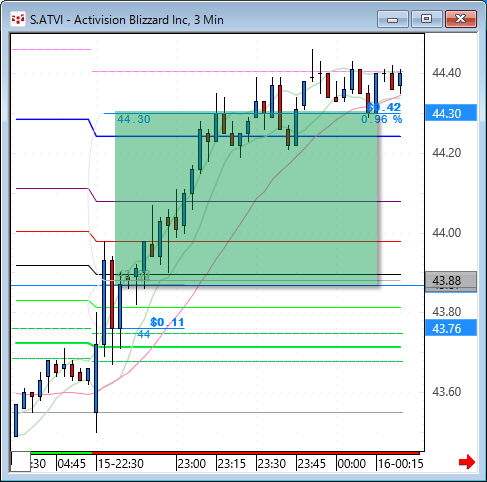The image size is (487, 482).
Task: Click the CQG chart window icon
Action: 18,19
